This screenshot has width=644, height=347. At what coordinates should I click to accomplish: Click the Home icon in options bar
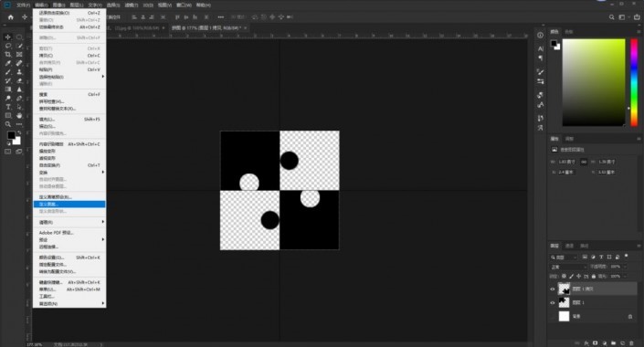tap(11, 17)
